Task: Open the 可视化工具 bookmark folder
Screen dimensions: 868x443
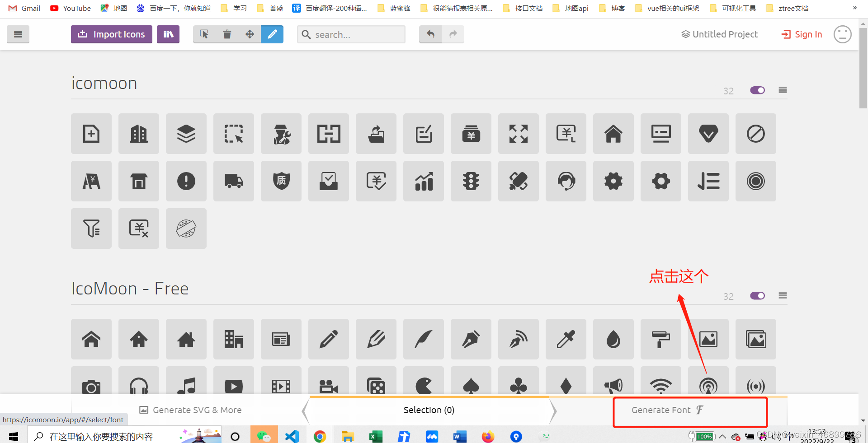Action: coord(732,8)
